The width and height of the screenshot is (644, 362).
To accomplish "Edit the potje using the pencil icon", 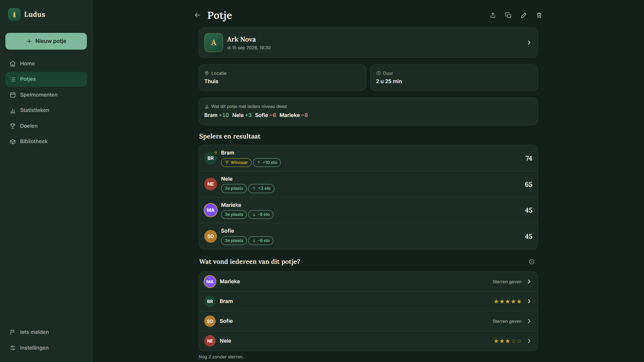I will 524,15.
